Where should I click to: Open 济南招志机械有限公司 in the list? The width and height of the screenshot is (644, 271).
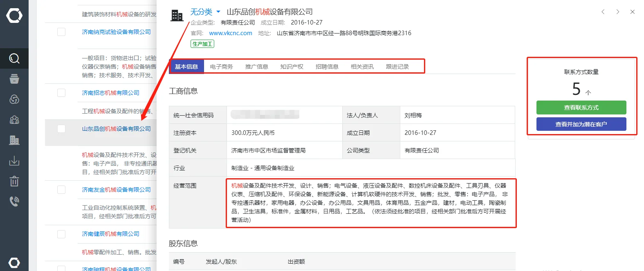pyautogui.click(x=111, y=93)
